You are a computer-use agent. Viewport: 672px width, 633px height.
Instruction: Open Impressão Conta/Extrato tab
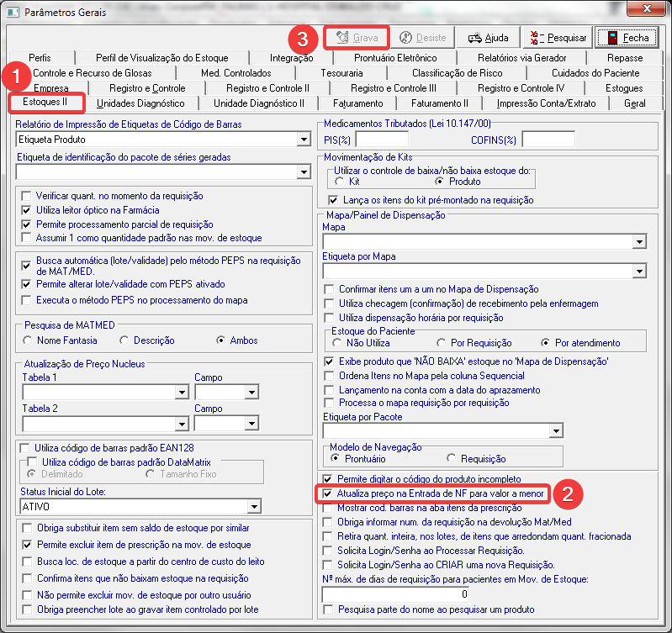point(546,103)
